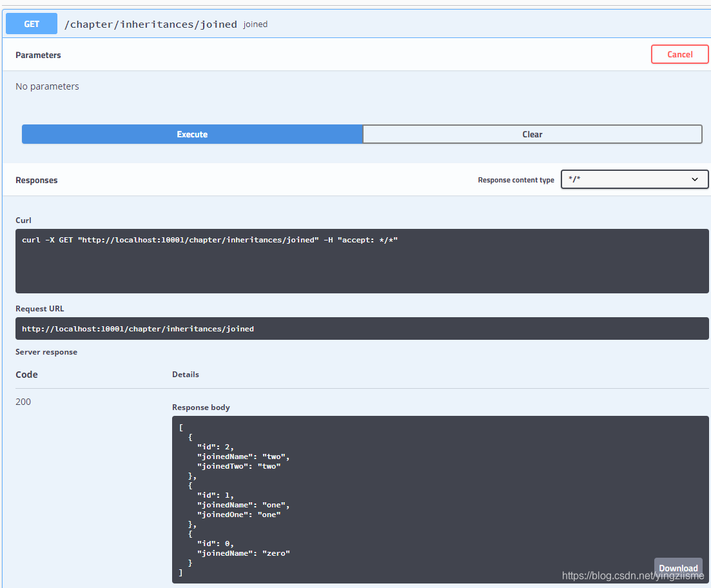711x588 pixels.
Task: Click the "id": 2 line
Action: pos(215,447)
